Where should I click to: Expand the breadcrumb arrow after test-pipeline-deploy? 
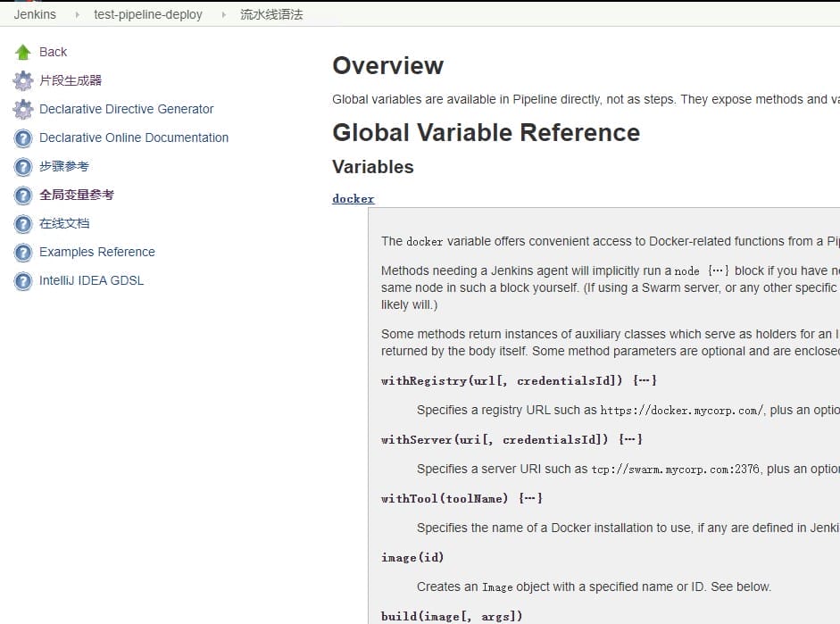(x=222, y=14)
